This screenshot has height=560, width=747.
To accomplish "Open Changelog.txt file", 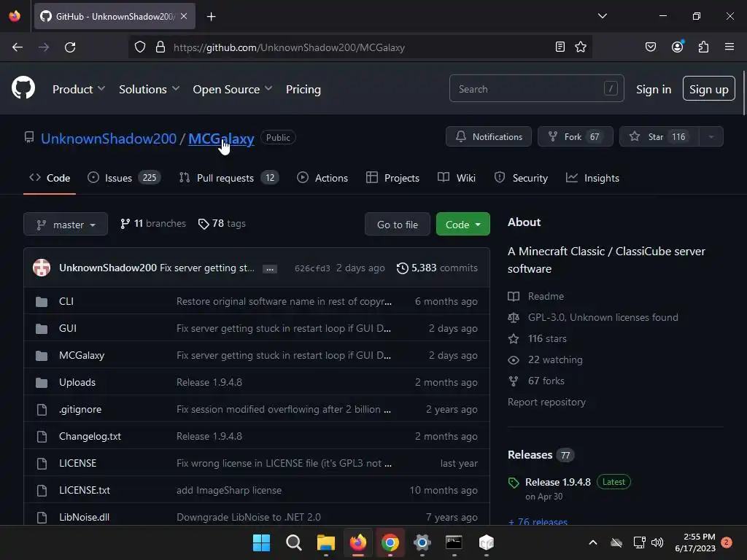I will [x=90, y=436].
